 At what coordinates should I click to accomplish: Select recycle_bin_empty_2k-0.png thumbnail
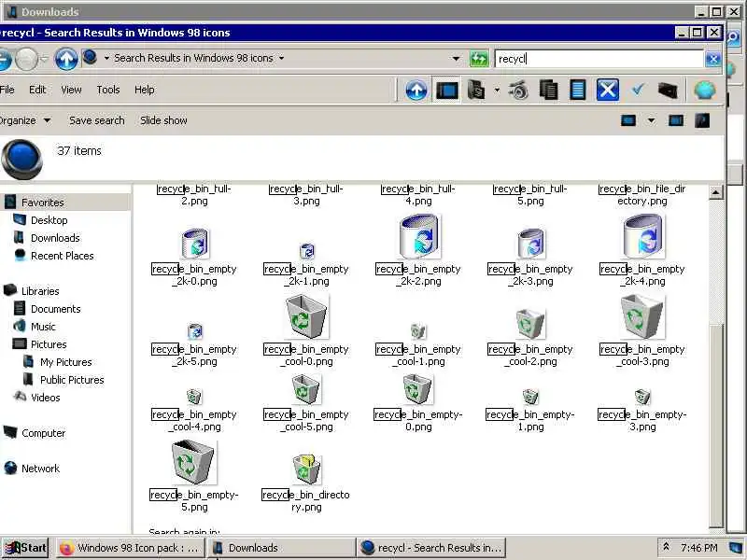pyautogui.click(x=195, y=244)
